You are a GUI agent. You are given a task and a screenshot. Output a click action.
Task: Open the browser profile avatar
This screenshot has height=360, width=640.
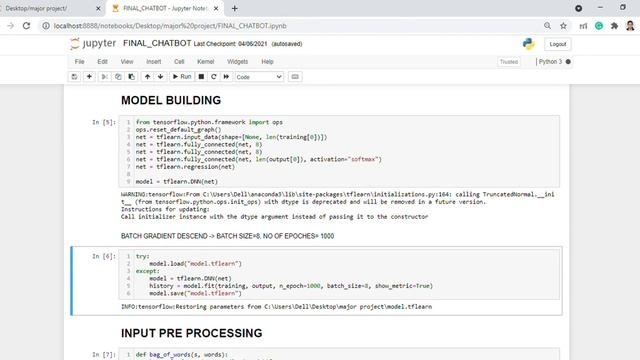coord(630,26)
